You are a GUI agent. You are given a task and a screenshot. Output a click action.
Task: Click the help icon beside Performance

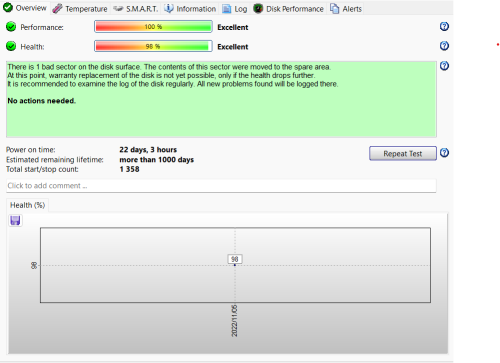(444, 26)
